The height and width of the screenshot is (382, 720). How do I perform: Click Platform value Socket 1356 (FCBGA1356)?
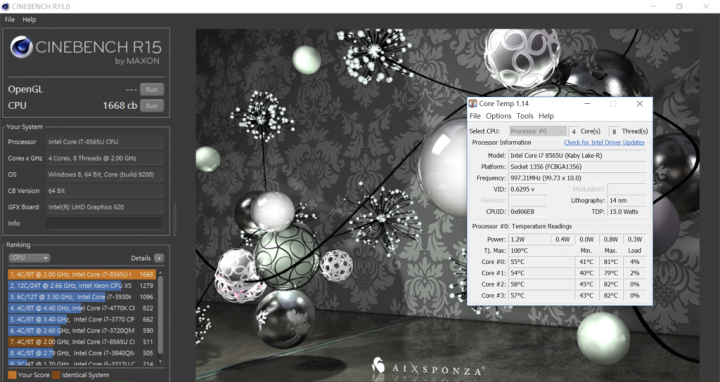[x=577, y=167]
